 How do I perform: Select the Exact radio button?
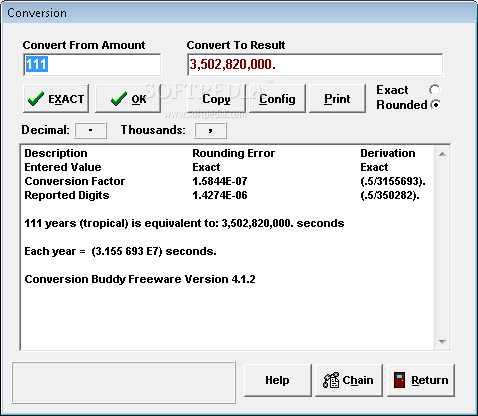[x=435, y=90]
